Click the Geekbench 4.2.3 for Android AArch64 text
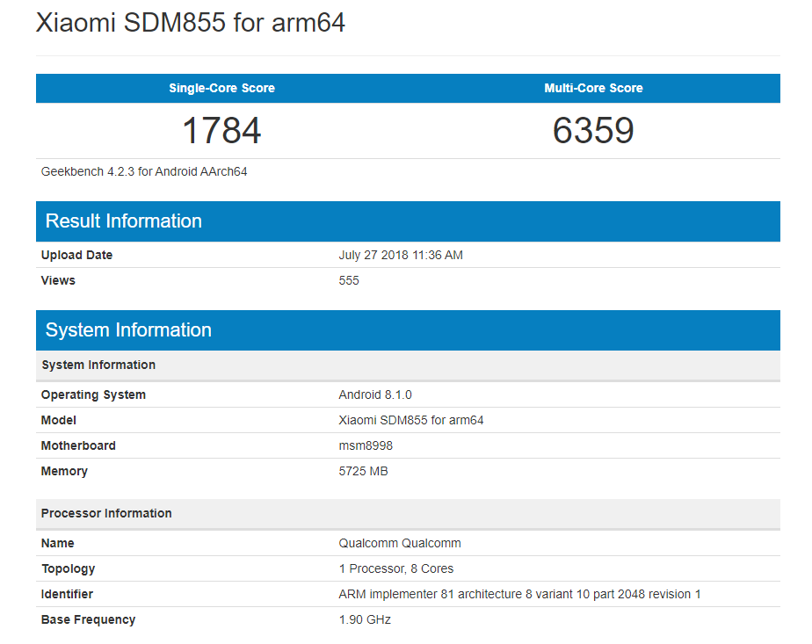Viewport: 812px width, 644px height. (143, 170)
